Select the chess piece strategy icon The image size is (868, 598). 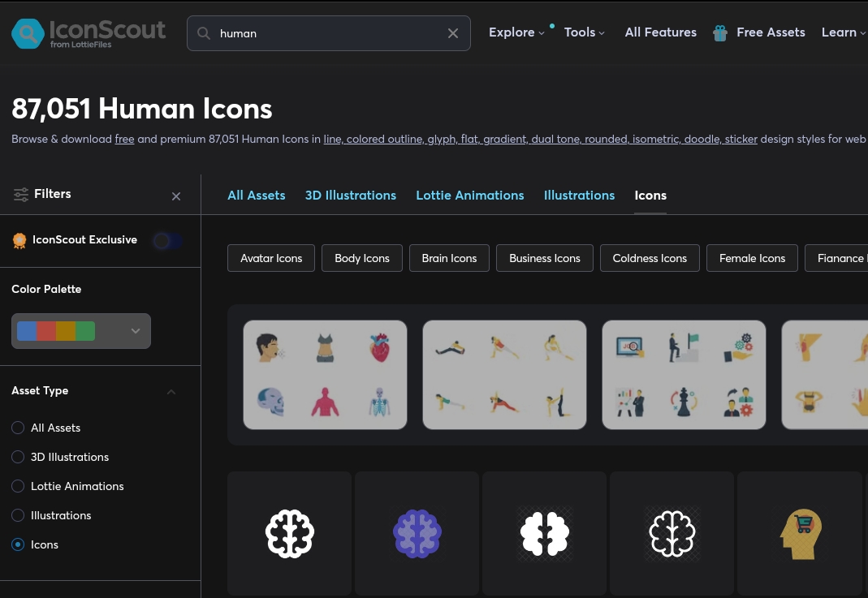(684, 402)
